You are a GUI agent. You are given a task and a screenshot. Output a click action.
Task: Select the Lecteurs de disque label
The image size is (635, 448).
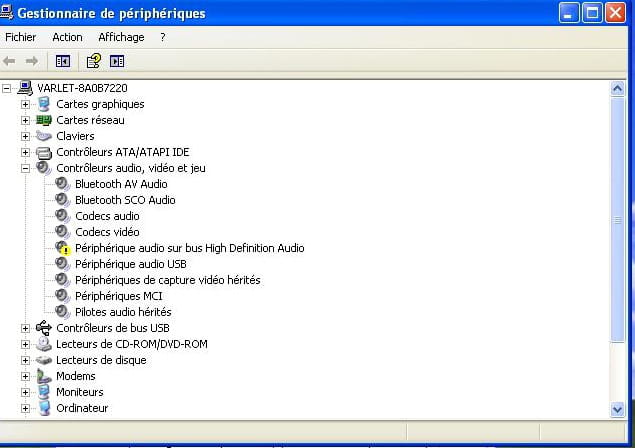click(101, 360)
